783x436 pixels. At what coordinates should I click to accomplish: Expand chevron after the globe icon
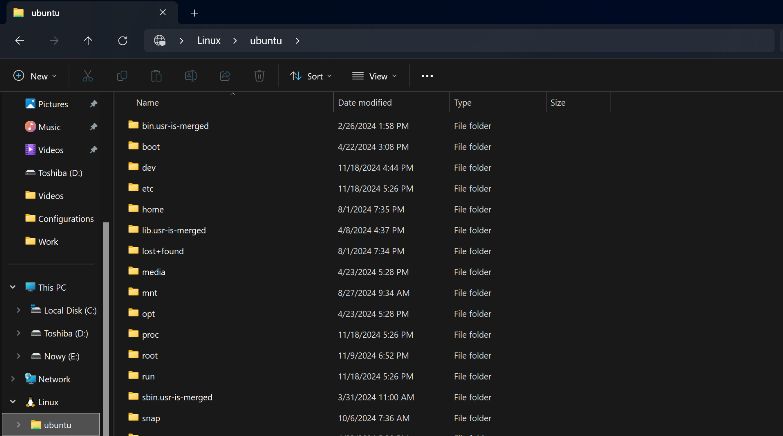coord(181,40)
